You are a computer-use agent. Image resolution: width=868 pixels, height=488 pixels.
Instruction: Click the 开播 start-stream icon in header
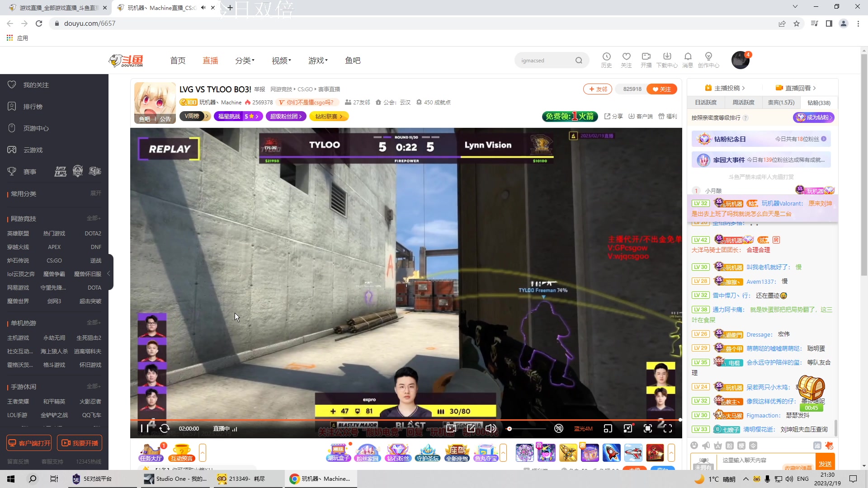[x=646, y=60]
